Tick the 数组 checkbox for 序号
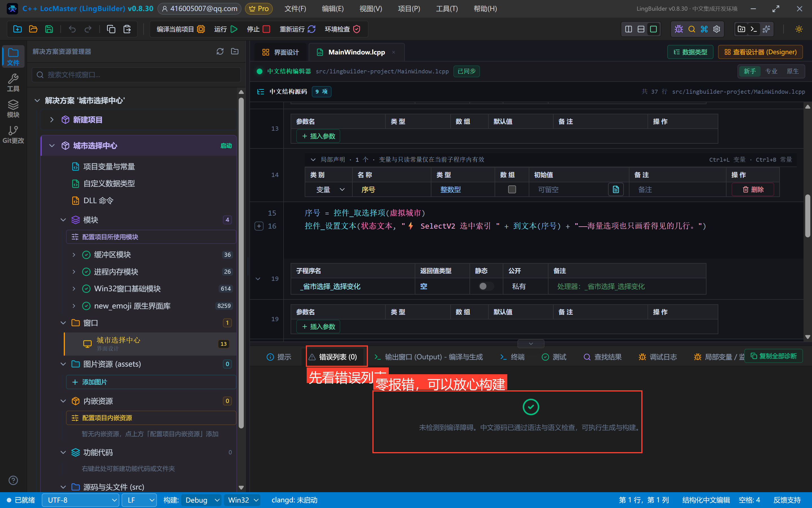This screenshot has width=812, height=508. [x=512, y=189]
